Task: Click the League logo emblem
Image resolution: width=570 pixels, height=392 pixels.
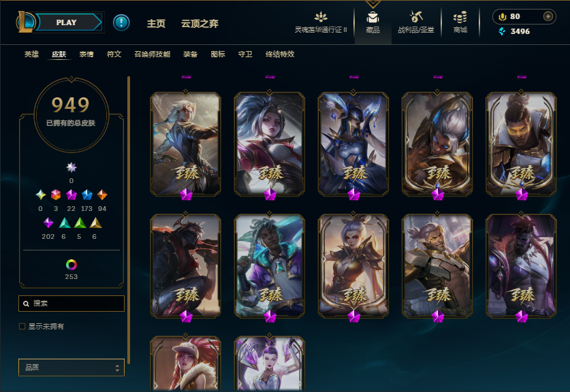Action: pyautogui.click(x=25, y=22)
